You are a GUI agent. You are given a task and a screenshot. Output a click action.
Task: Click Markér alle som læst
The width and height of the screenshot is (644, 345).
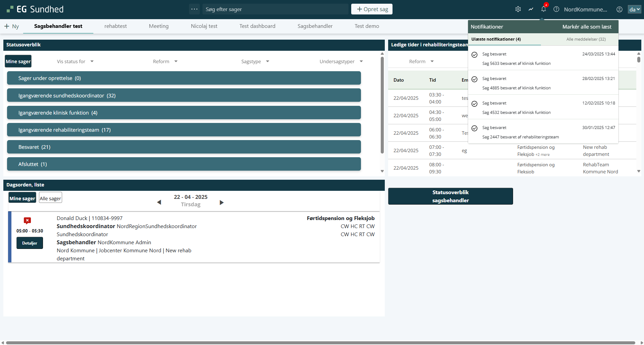(587, 27)
